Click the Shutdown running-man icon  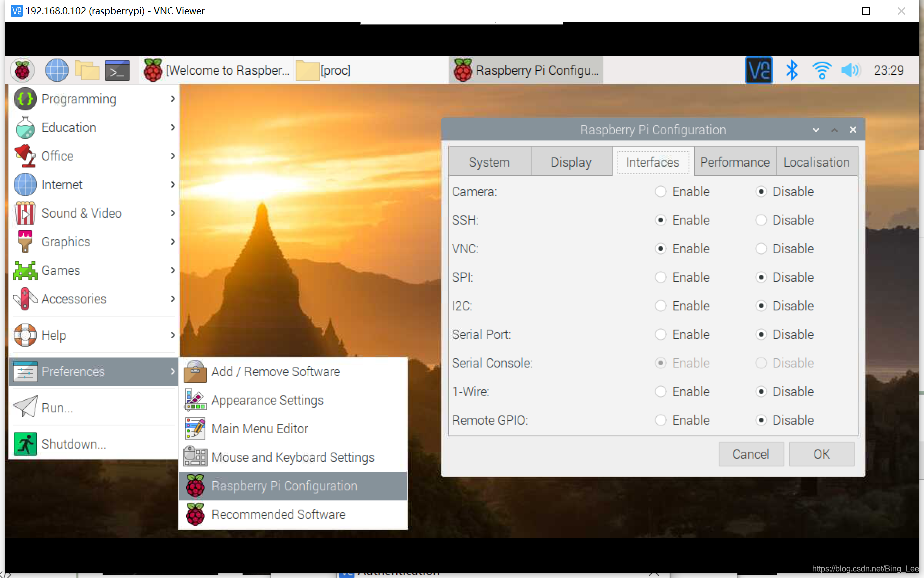click(25, 444)
